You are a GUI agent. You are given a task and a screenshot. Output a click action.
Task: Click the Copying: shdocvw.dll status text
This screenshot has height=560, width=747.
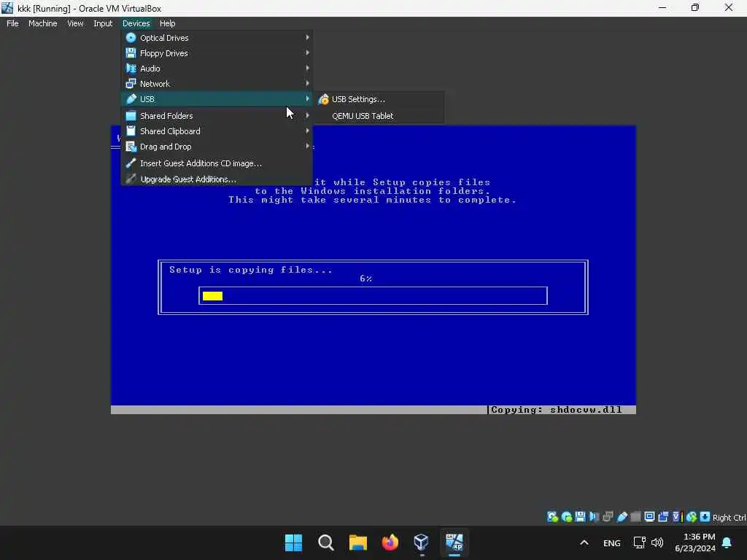click(557, 410)
